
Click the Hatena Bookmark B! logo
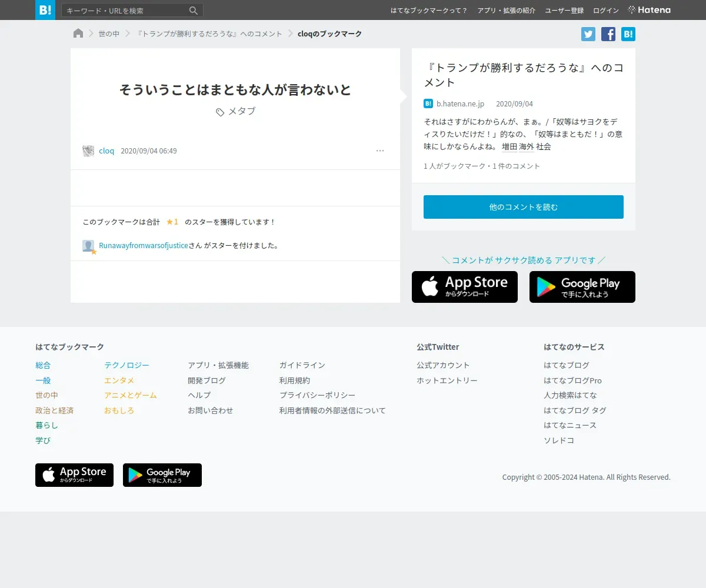coord(45,10)
